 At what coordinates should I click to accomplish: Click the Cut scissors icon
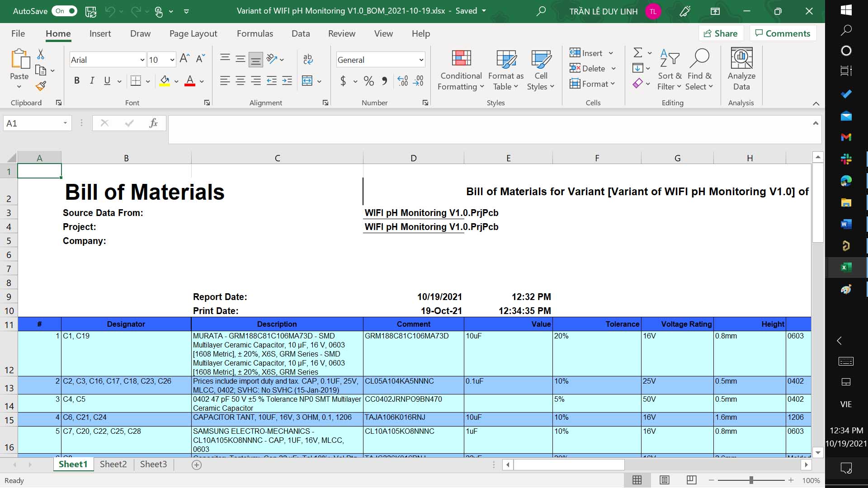[41, 54]
